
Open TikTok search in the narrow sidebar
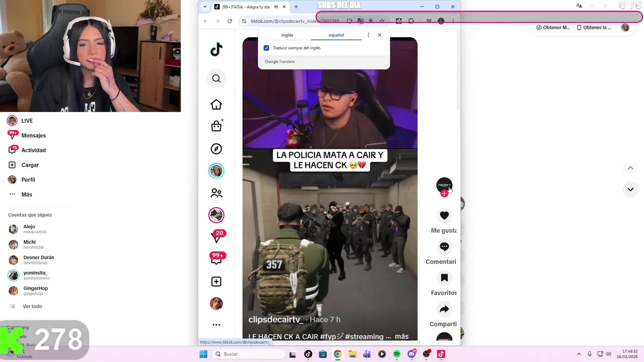tap(216, 78)
